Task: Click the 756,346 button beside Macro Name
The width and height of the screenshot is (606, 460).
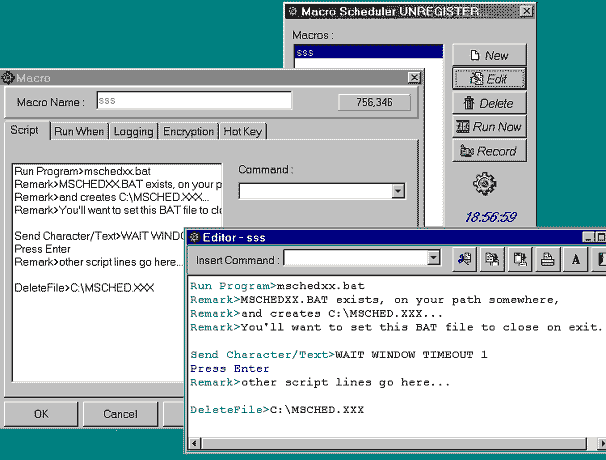Action: coord(374,102)
